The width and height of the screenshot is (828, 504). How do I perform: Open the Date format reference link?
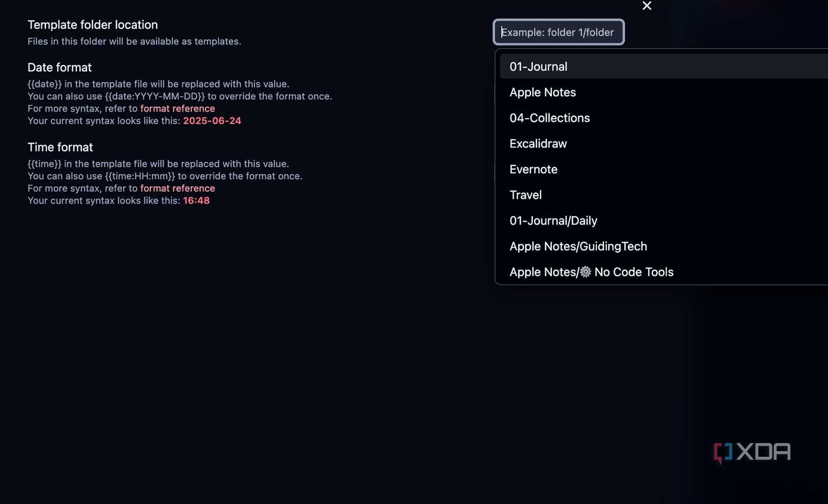(177, 109)
